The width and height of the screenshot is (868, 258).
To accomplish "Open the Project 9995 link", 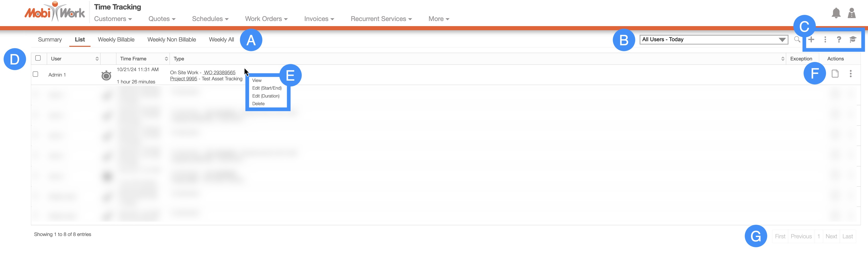I will 183,79.
